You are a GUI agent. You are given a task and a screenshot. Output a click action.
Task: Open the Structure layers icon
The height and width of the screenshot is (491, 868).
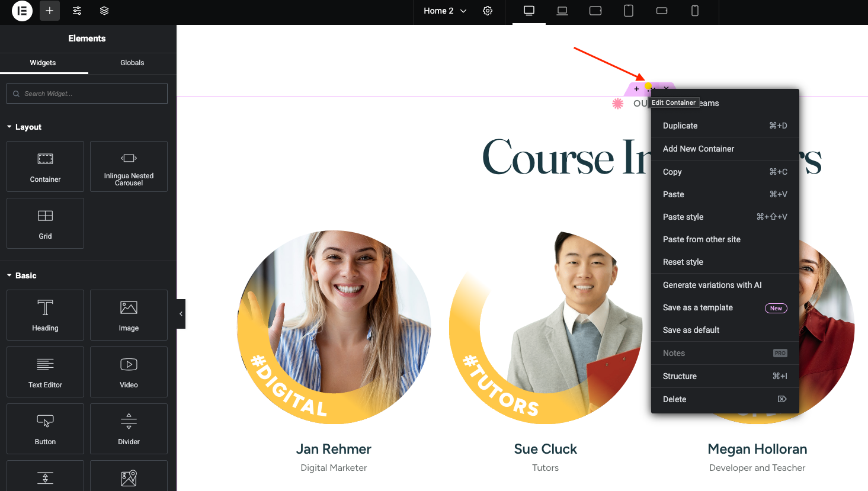pos(104,11)
